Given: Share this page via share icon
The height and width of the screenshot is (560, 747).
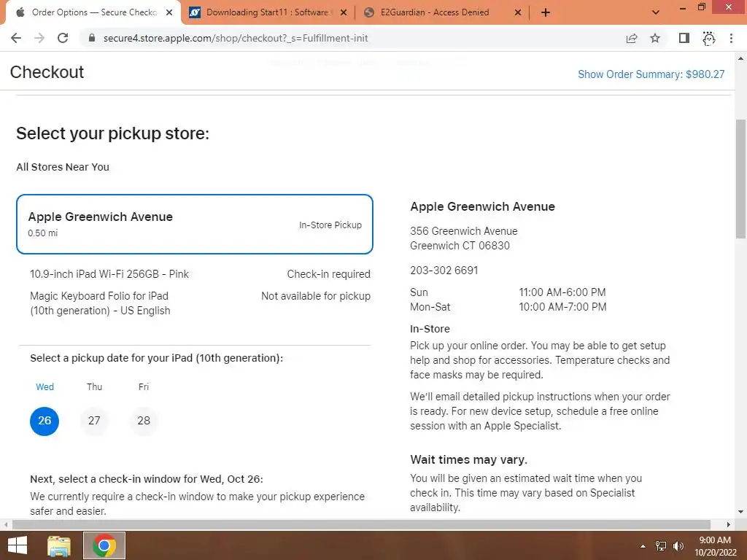Looking at the screenshot, I should 632,38.
